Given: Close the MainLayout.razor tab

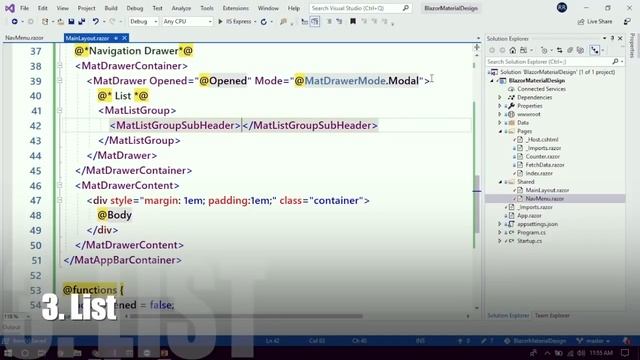Looking at the screenshot, I should (124, 38).
